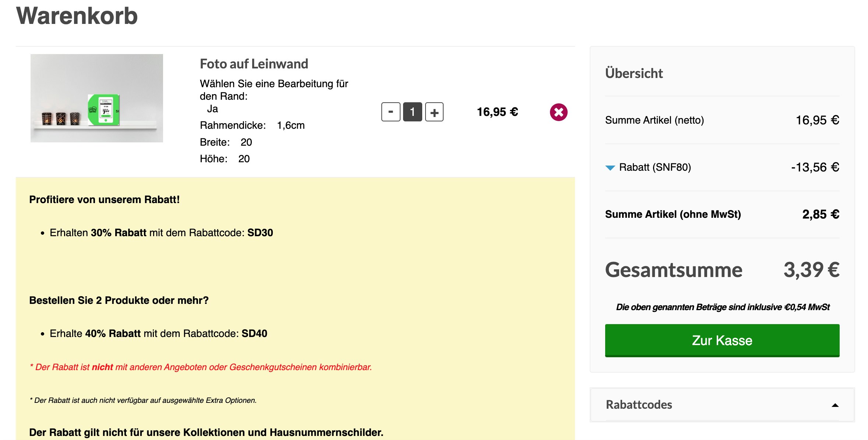
Task: Remove Foto auf Leinwand with red X
Action: (558, 112)
